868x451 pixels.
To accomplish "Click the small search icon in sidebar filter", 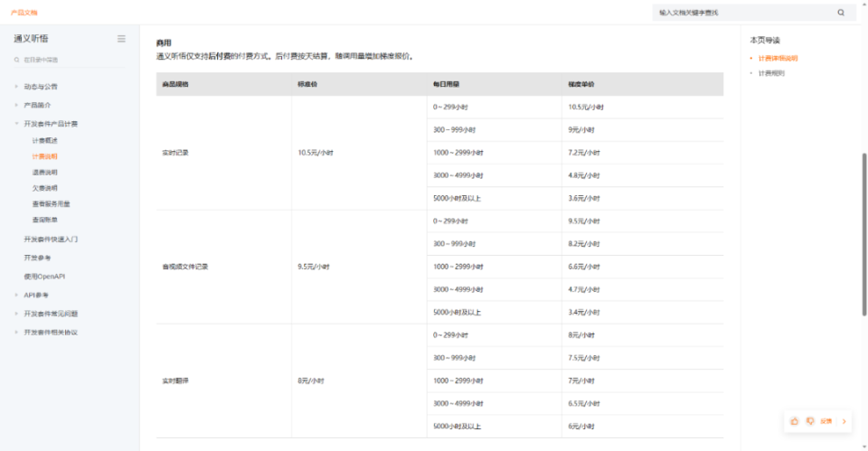I will coord(16,60).
